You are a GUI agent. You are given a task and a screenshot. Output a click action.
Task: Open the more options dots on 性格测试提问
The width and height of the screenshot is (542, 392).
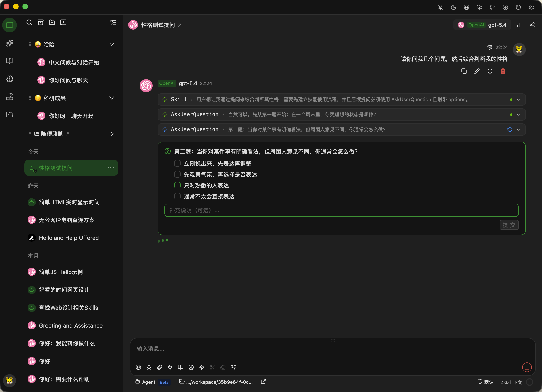(111, 168)
